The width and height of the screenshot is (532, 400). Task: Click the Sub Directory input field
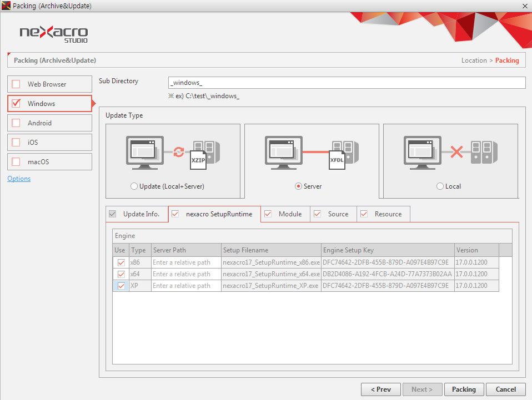tap(347, 83)
